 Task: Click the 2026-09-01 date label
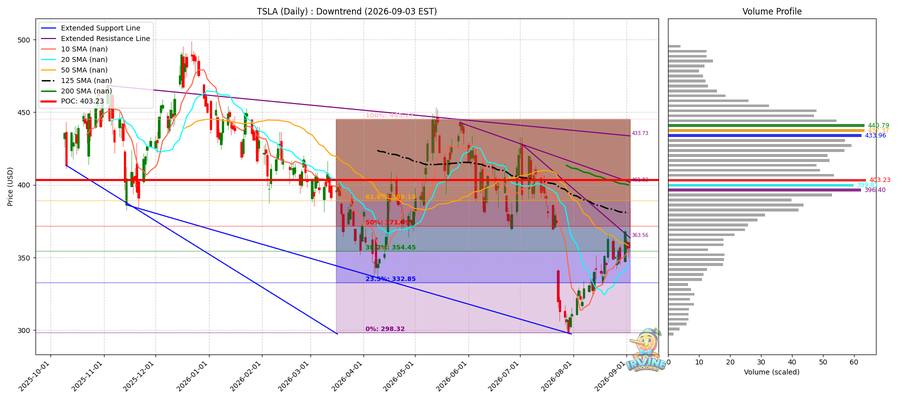(612, 376)
